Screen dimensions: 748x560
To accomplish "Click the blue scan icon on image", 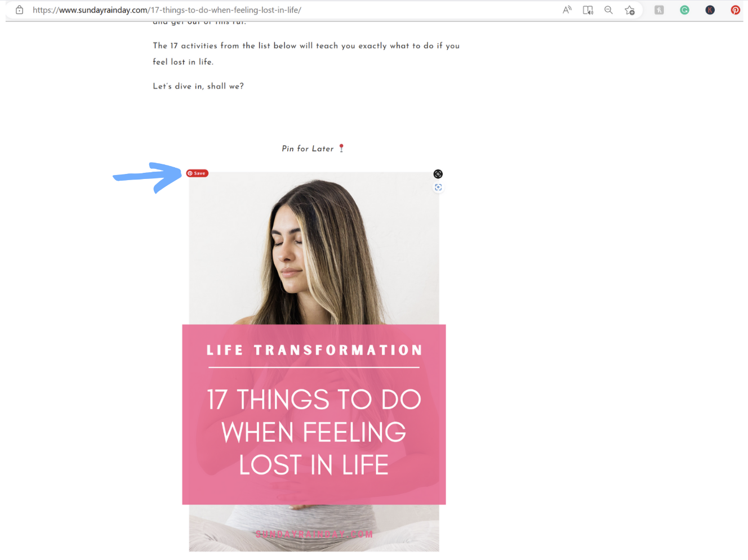I will pyautogui.click(x=438, y=187).
